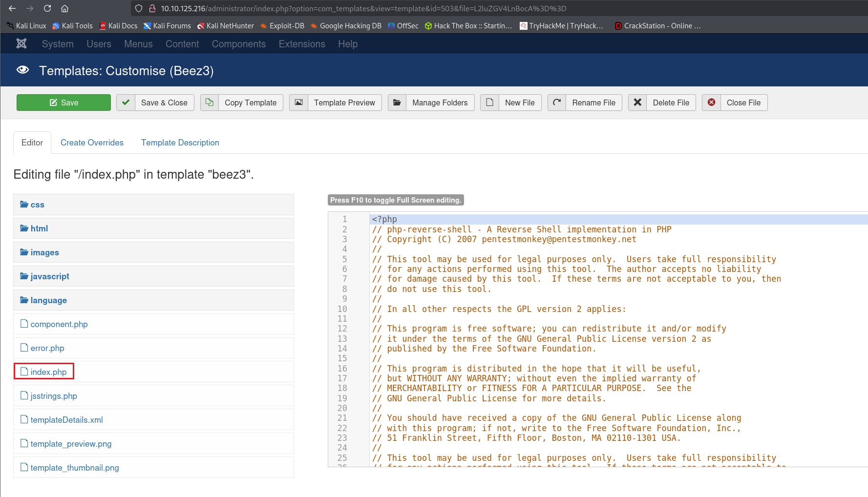Click the New File page icon
Image resolution: width=868 pixels, height=497 pixels.
tap(489, 103)
